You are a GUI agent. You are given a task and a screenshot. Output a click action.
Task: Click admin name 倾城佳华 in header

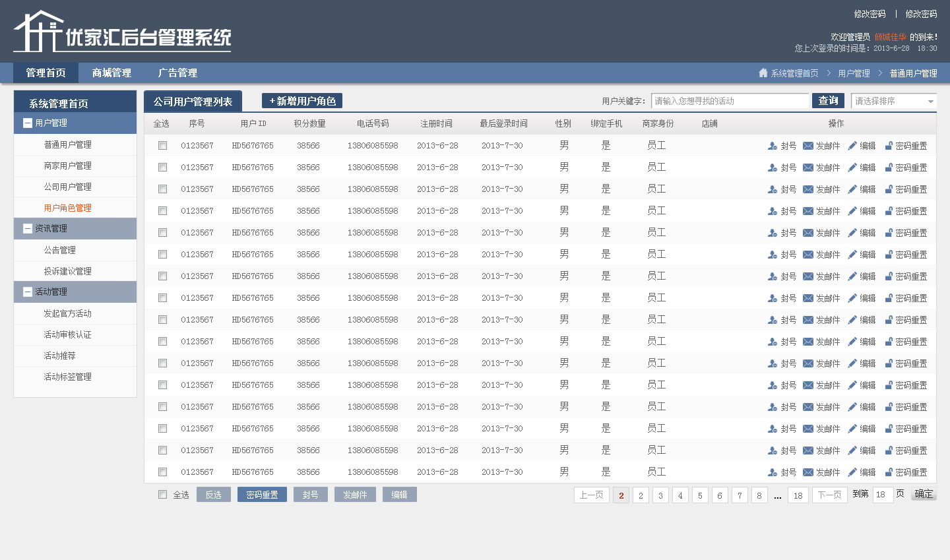pyautogui.click(x=890, y=37)
